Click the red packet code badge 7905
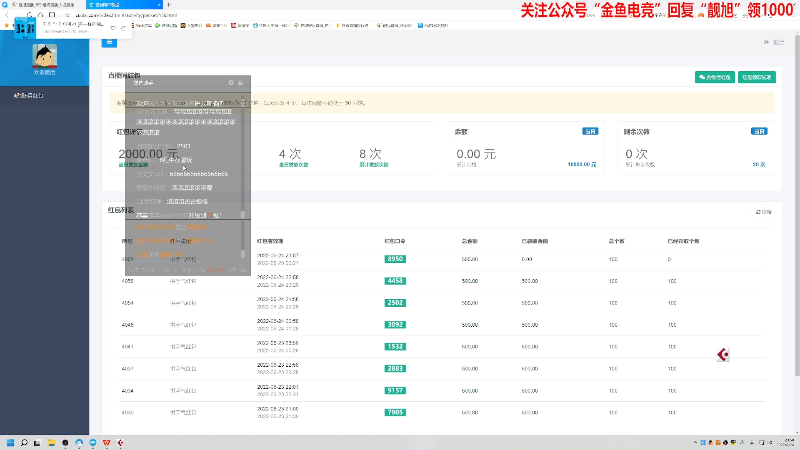Screen dimensions: 800x450 click(395, 413)
